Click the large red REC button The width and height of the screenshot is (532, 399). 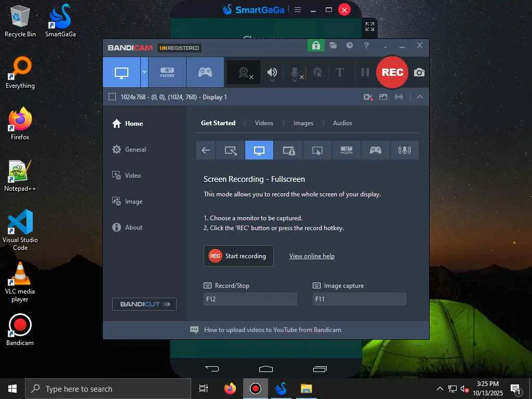pyautogui.click(x=392, y=72)
